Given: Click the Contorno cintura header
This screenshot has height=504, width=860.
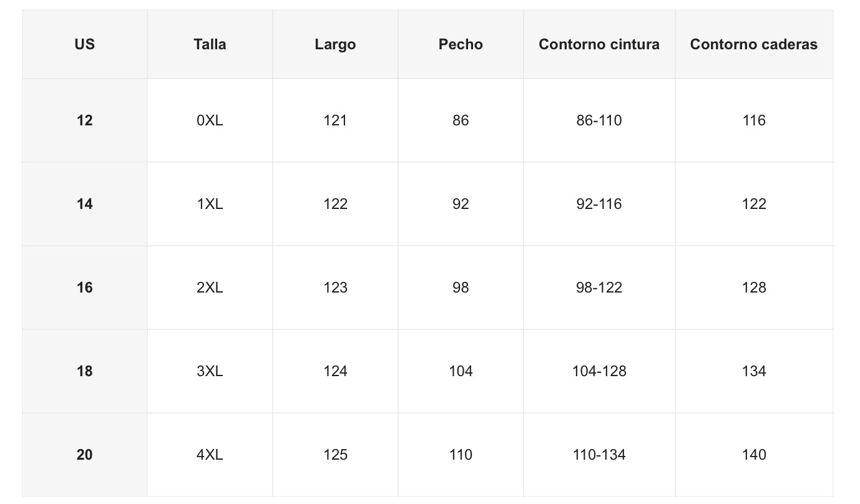Looking at the screenshot, I should (599, 44).
